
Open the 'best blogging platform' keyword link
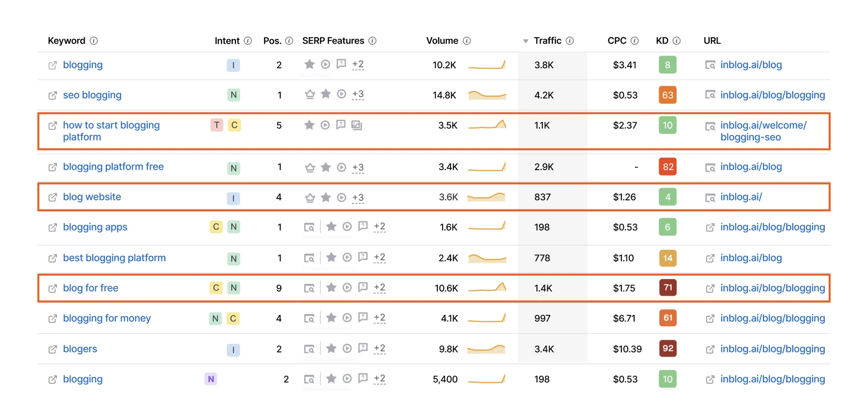point(114,258)
